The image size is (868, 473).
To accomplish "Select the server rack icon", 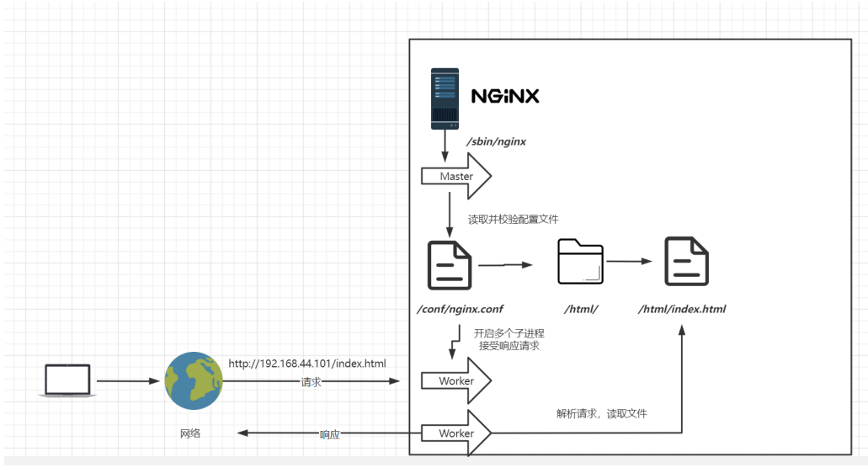I will click(x=445, y=98).
